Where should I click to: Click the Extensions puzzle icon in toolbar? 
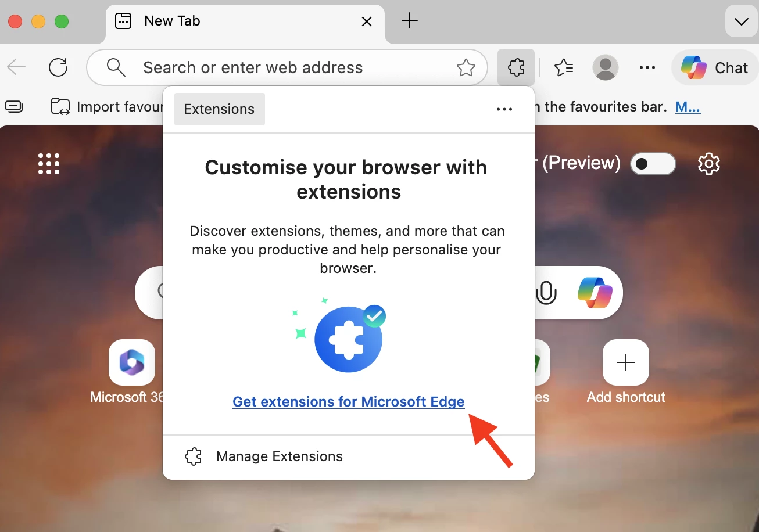click(x=516, y=68)
